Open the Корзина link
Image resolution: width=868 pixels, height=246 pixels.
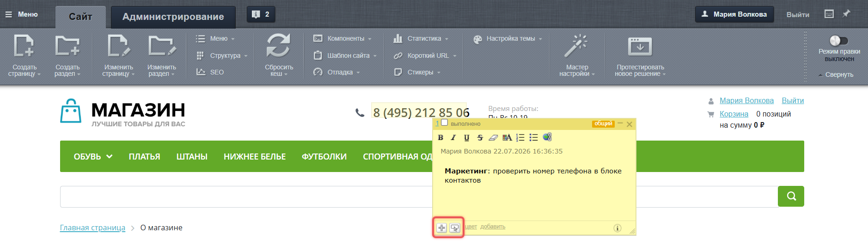tap(734, 114)
